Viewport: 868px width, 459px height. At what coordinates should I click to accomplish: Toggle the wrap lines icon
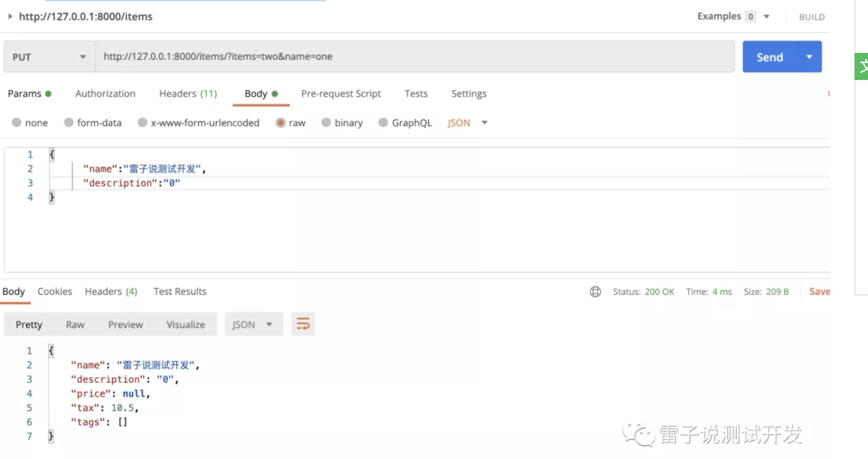pos(303,324)
